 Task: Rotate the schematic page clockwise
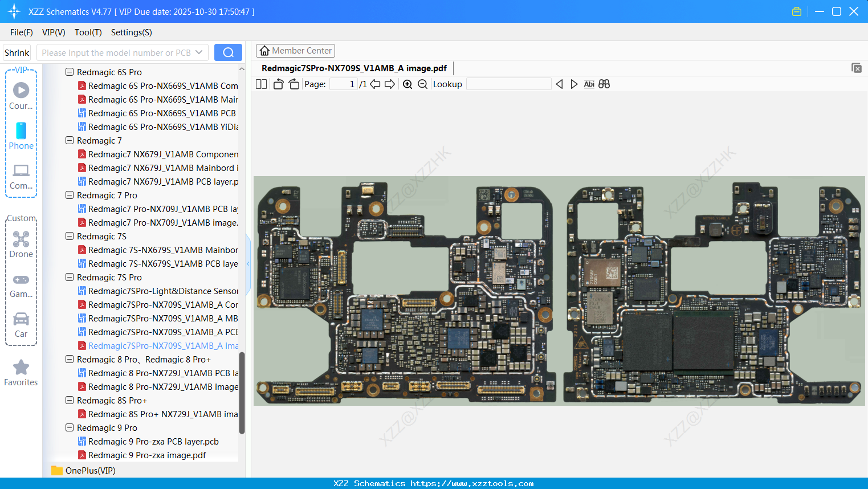(292, 84)
